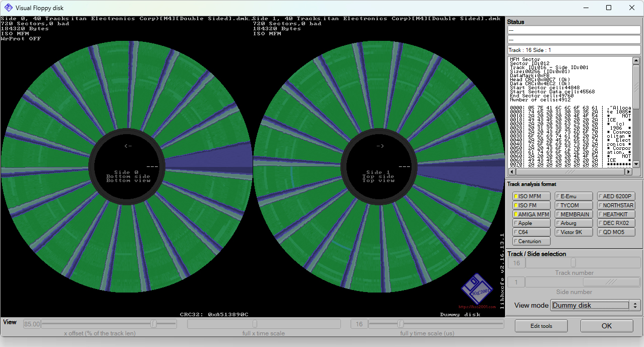The width and height of the screenshot is (644, 347).
Task: Open the View mode dropdown
Action: pos(591,305)
